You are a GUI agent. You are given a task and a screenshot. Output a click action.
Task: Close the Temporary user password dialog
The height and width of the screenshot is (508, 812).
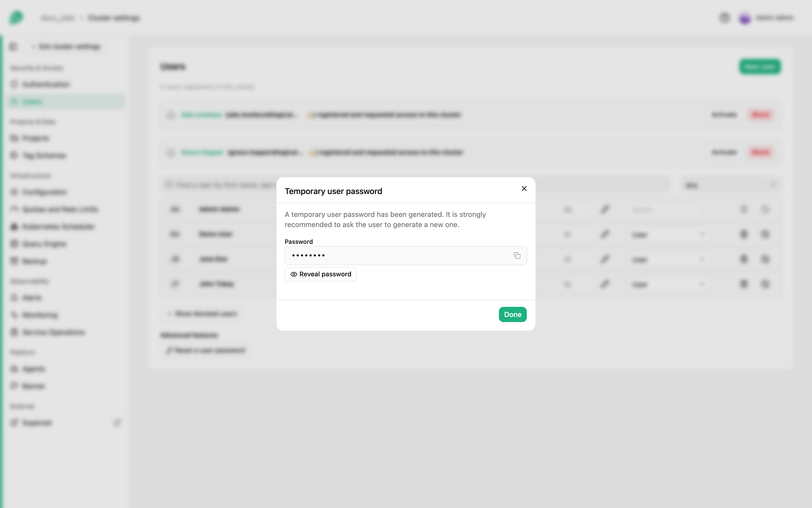coord(524,188)
